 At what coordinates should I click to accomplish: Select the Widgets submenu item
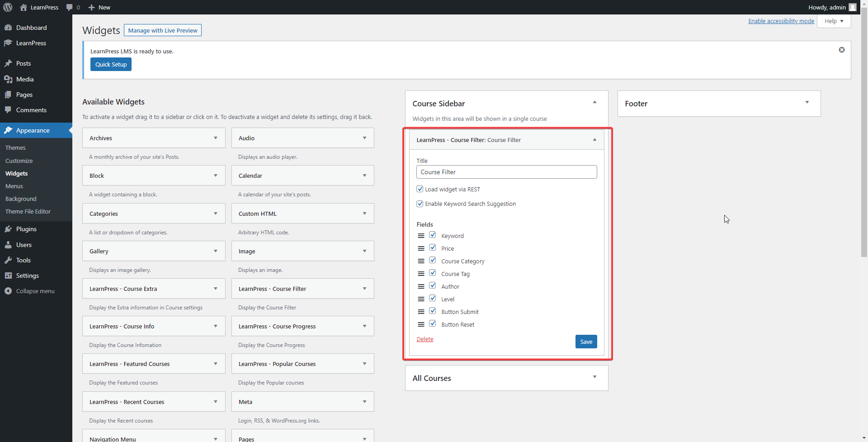coord(17,173)
